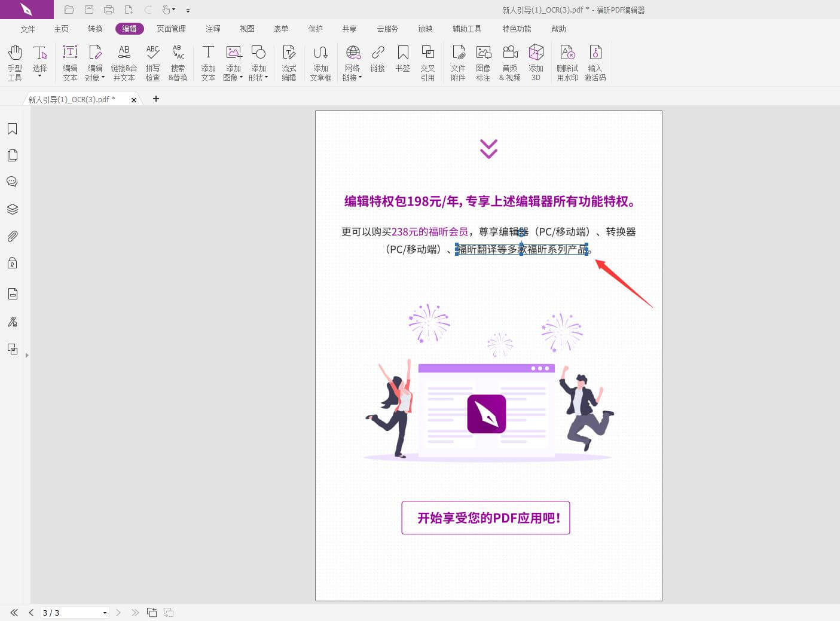Switch to the Convert tab (转换)
The height and width of the screenshot is (621, 840).
pyautogui.click(x=95, y=29)
